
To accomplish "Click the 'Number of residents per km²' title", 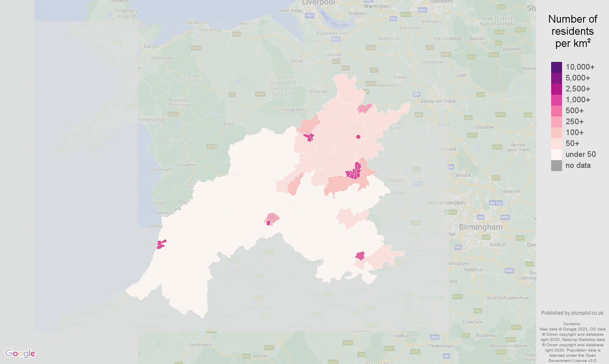I will [x=573, y=31].
